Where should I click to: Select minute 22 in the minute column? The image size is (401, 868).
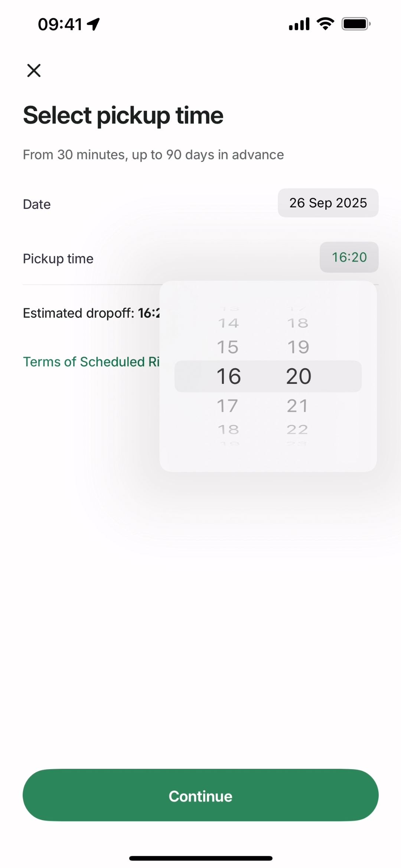point(297,430)
